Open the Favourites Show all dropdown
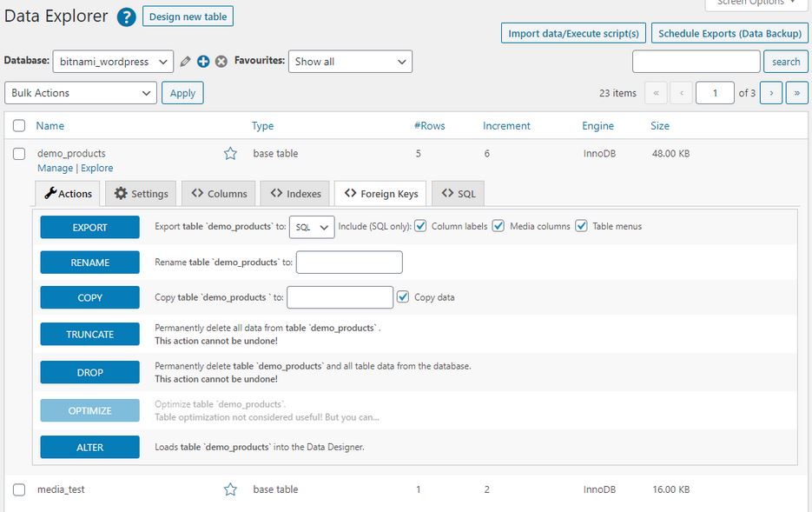Screen dimensions: 812x512 350,62
